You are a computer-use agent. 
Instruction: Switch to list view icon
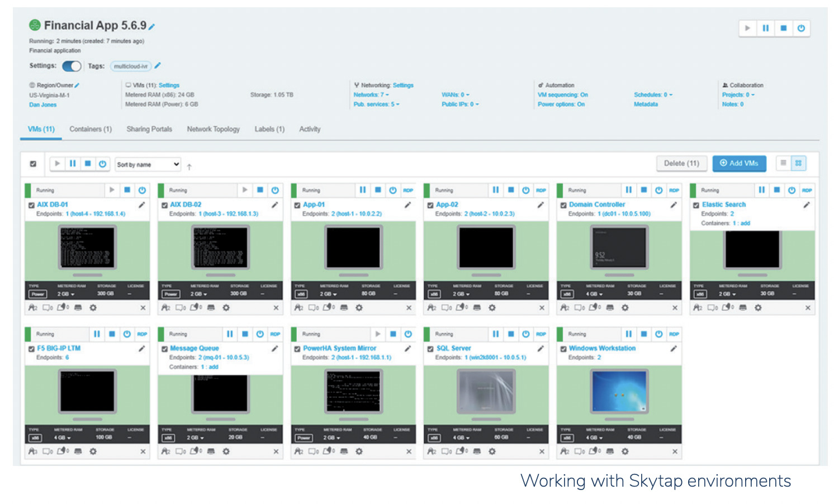pyautogui.click(x=783, y=163)
